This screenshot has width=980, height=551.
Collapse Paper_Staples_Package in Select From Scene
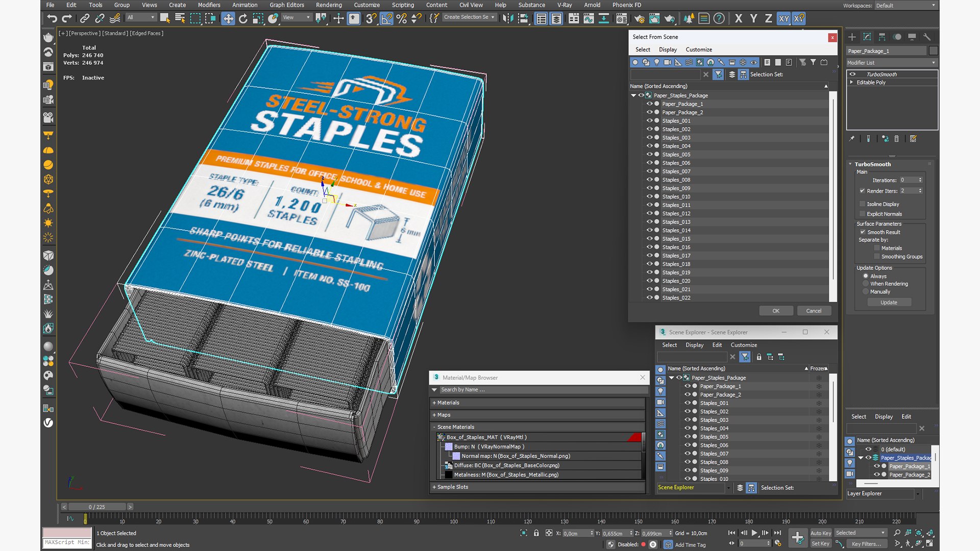click(633, 95)
